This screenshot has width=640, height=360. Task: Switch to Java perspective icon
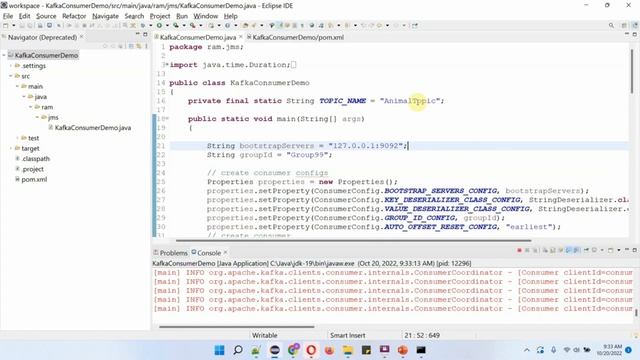click(635, 25)
